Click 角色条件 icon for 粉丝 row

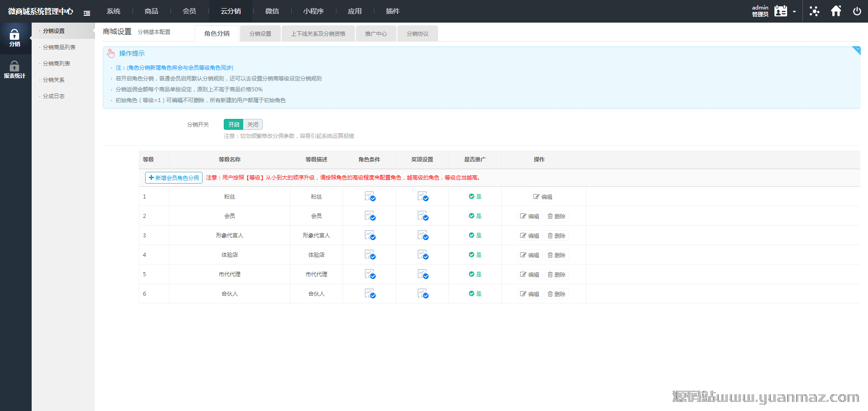click(370, 197)
